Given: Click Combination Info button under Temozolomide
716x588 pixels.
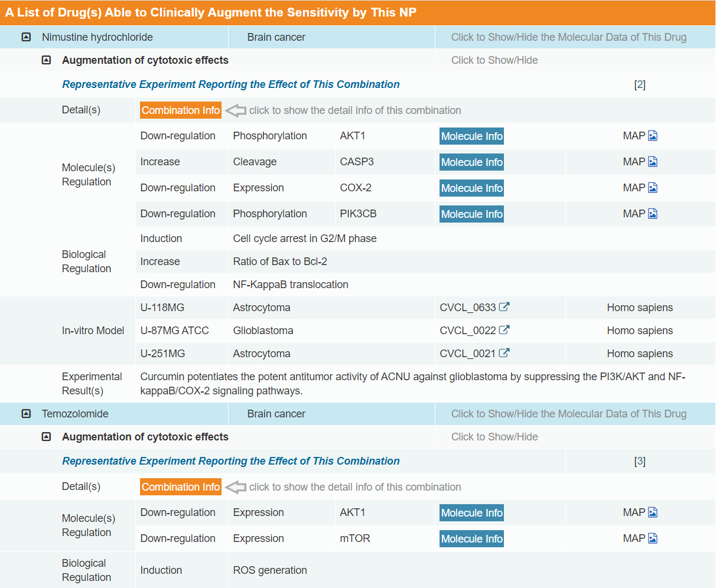Looking at the screenshot, I should pos(181,487).
